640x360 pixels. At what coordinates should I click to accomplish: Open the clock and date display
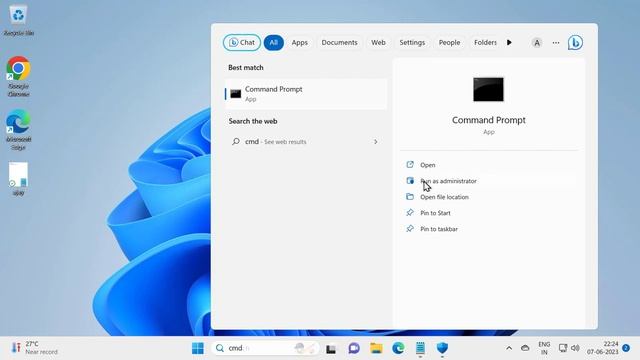pyautogui.click(x=602, y=348)
